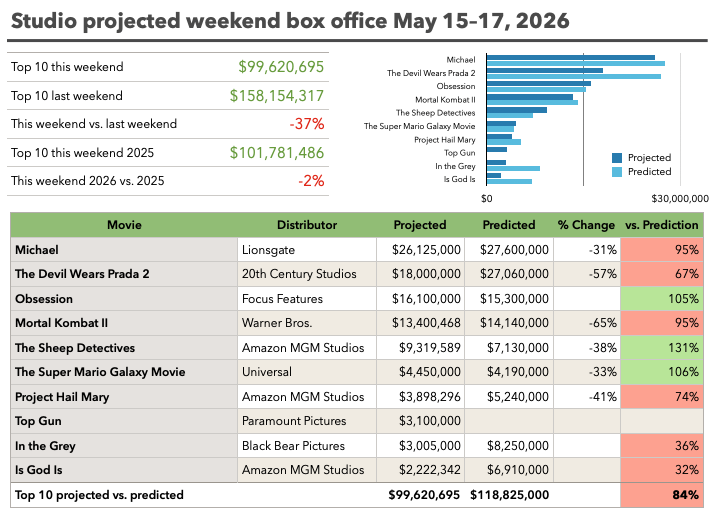
Task: Select the In the Grey cell
Action: (124, 446)
